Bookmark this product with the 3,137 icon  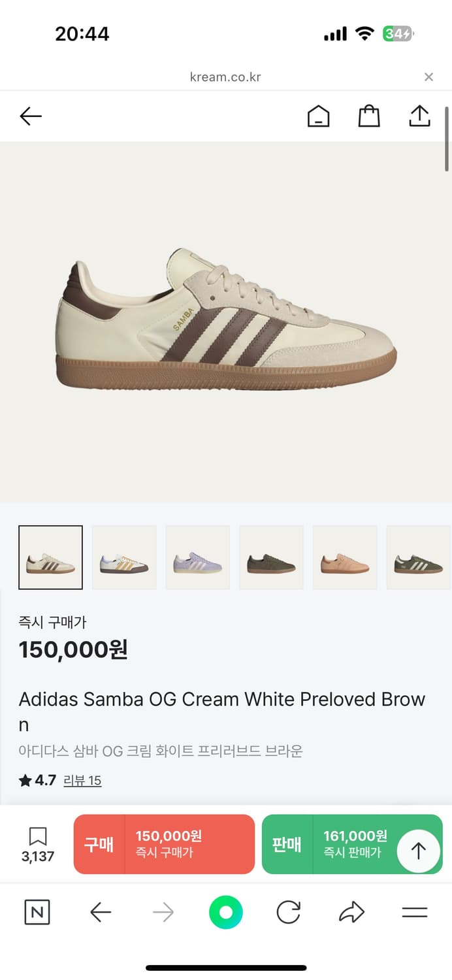point(38,844)
